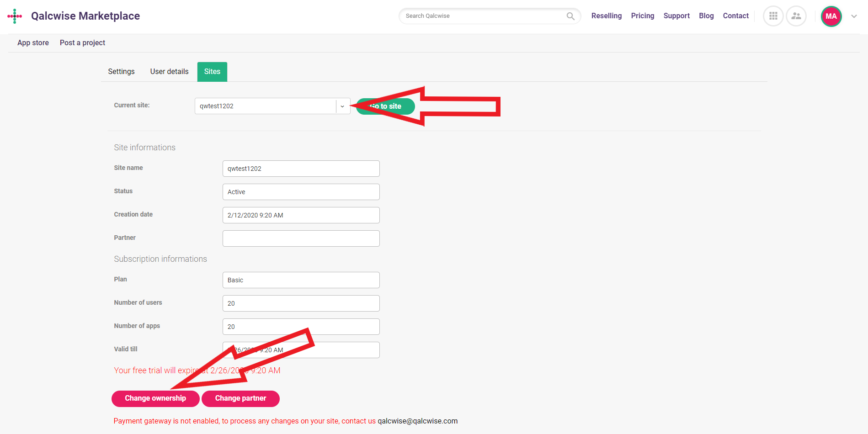Click the empty Partner field
868x434 pixels.
coord(301,238)
